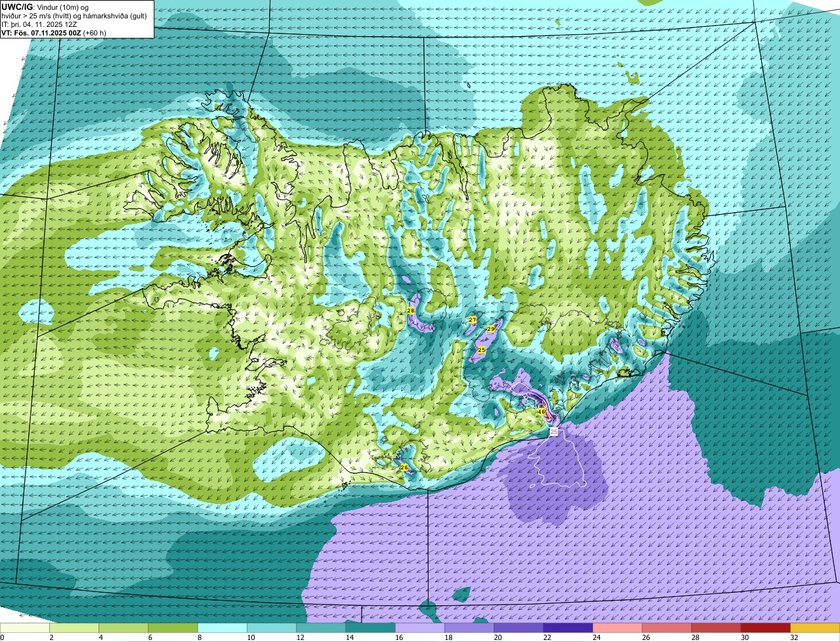Click the 'IT: þri. 04. 11. 2025 12Z' line
The height and width of the screenshot is (642, 840).
[x=38, y=24]
